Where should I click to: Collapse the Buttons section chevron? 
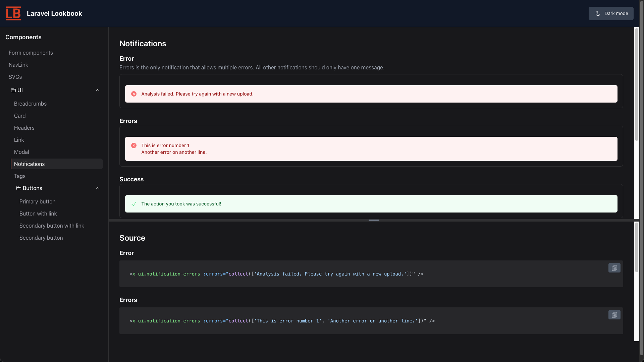[x=98, y=188]
